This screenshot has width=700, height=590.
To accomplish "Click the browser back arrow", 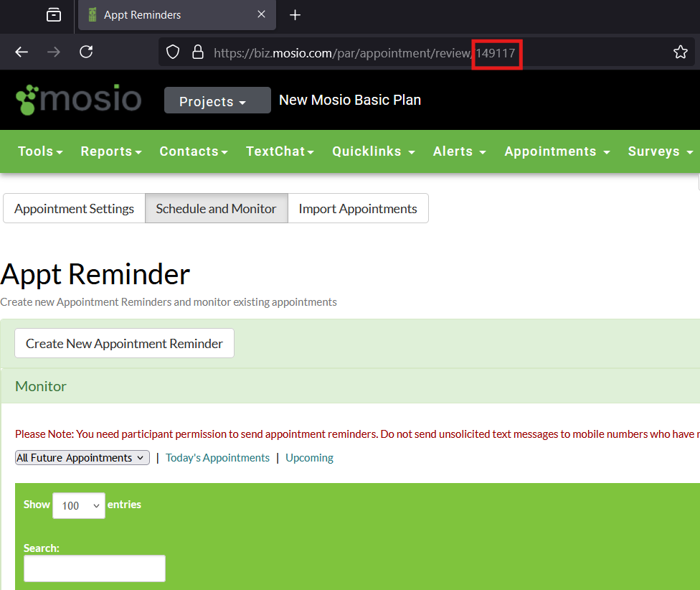I will [22, 52].
